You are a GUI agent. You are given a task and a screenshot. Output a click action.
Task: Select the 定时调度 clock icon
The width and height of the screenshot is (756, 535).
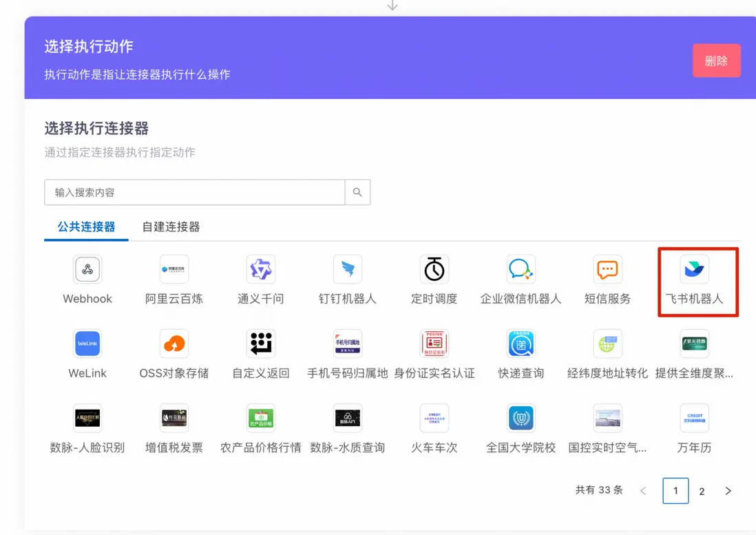[x=434, y=269]
